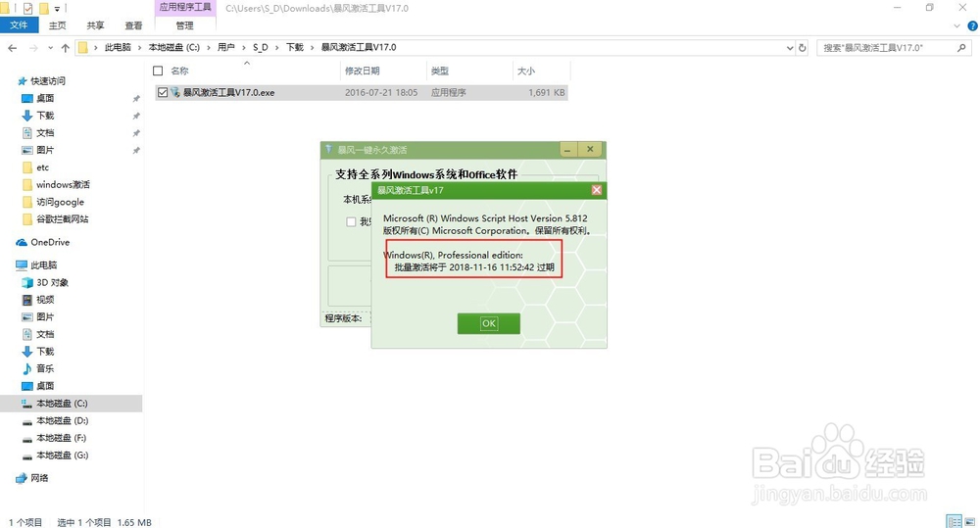The image size is (980, 528).
Task: Go up one folder level
Action: 65,47
